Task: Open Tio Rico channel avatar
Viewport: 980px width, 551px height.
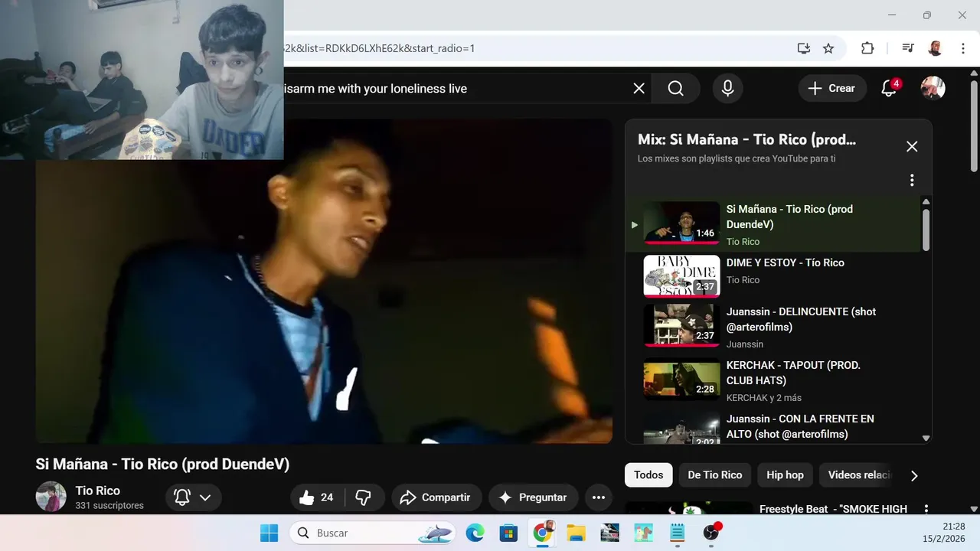Action: tap(51, 497)
